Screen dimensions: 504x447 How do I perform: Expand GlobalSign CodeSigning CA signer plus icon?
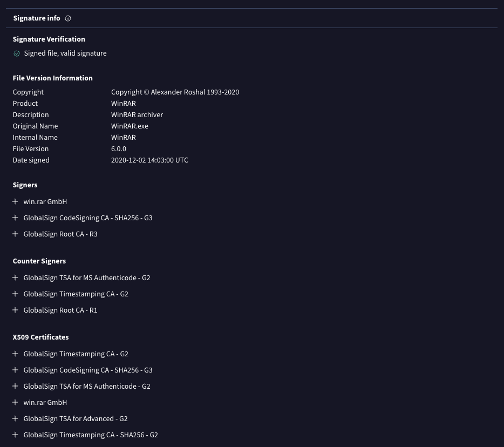click(x=15, y=218)
